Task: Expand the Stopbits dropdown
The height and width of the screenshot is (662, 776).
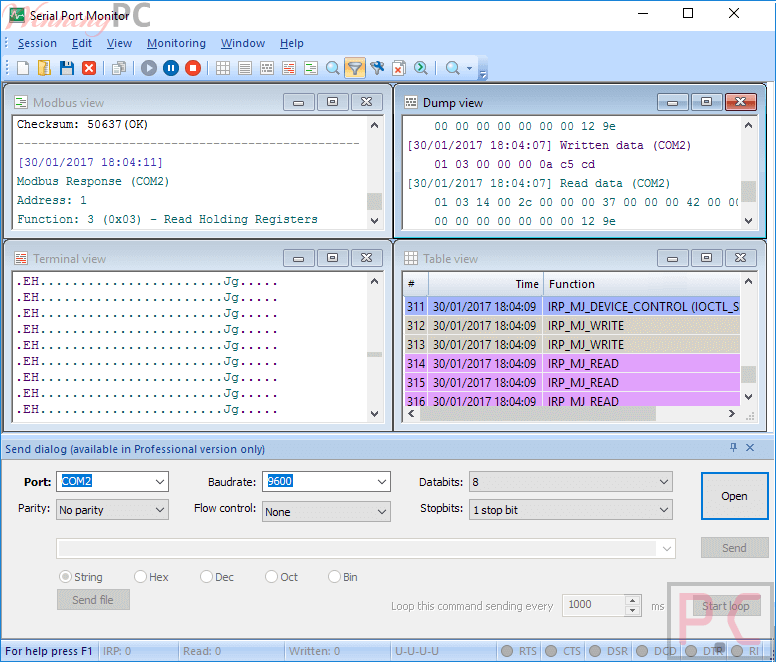Action: (x=664, y=510)
